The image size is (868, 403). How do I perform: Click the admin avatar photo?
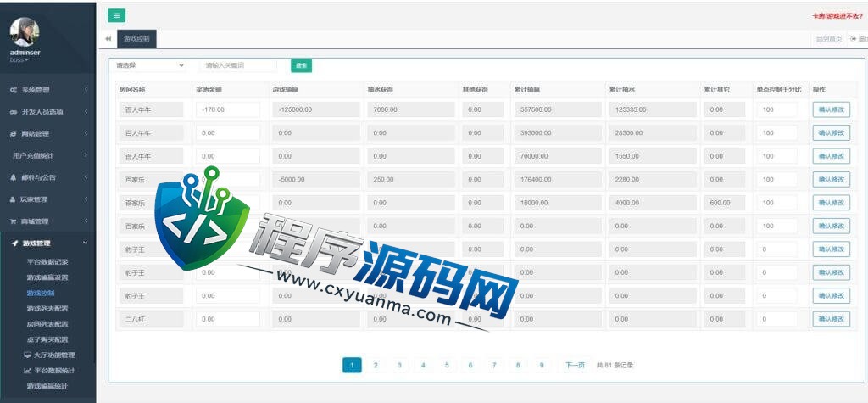click(x=25, y=31)
